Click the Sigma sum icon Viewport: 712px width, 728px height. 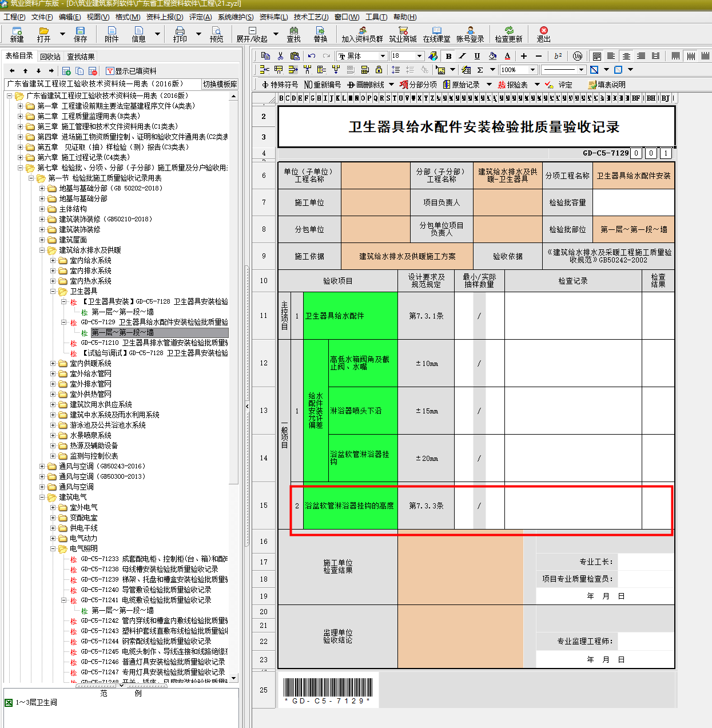coord(480,70)
